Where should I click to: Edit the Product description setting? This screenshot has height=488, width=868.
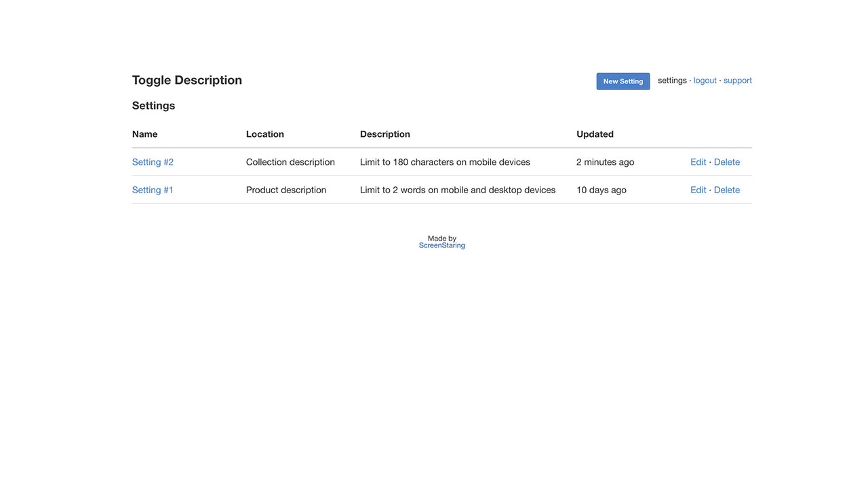click(698, 190)
